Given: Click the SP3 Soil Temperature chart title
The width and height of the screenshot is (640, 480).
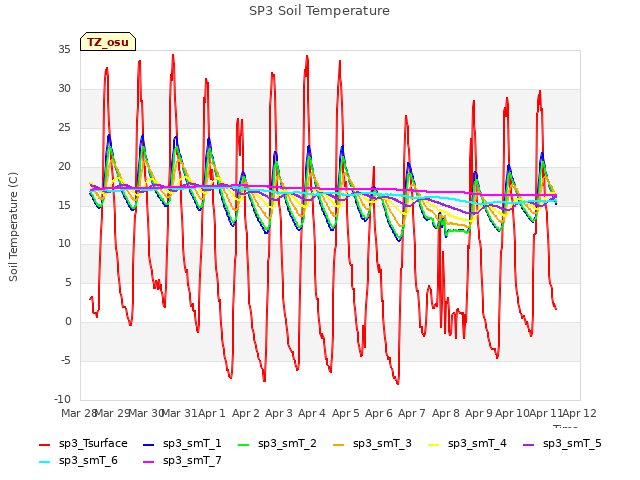Looking at the screenshot, I should point(319,11).
